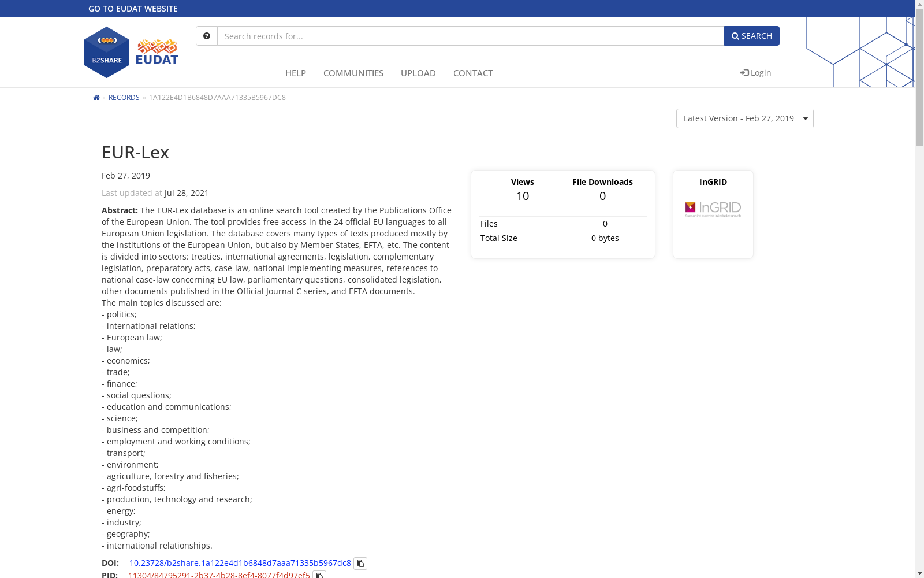Image resolution: width=924 pixels, height=578 pixels.
Task: Click the home breadcrumb icon
Action: 96,98
